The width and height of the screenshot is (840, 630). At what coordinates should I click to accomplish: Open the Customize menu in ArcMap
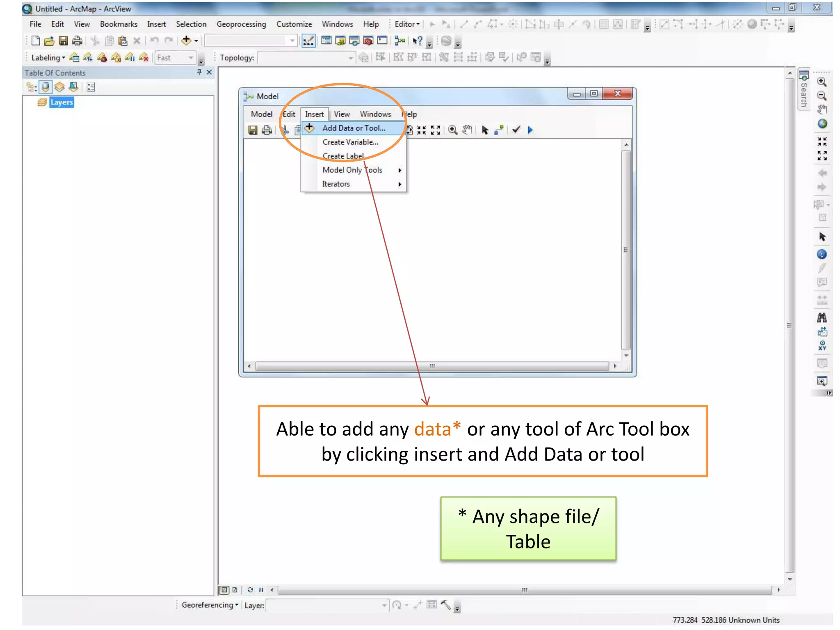[294, 24]
